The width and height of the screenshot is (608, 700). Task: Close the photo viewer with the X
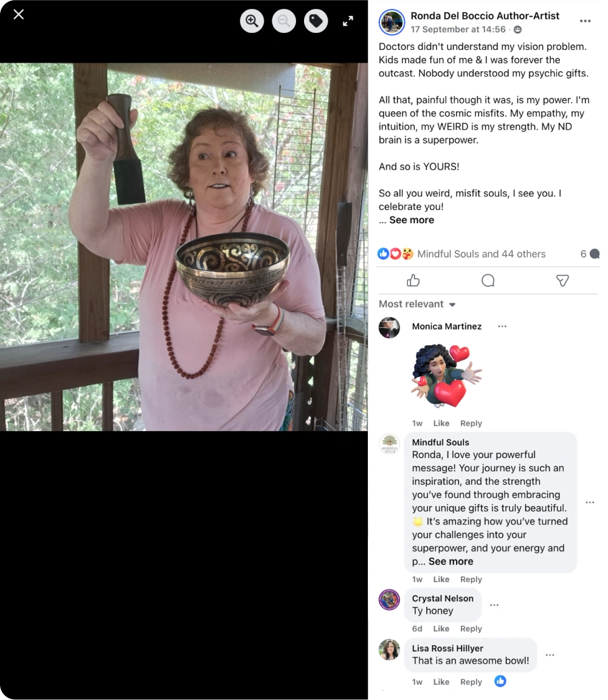click(x=19, y=15)
